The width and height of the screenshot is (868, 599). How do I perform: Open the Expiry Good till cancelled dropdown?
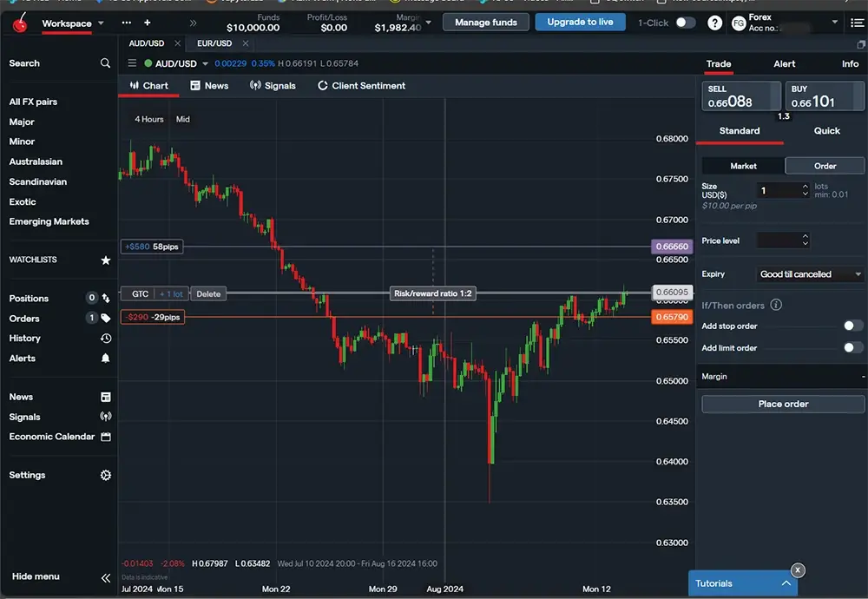(x=810, y=274)
